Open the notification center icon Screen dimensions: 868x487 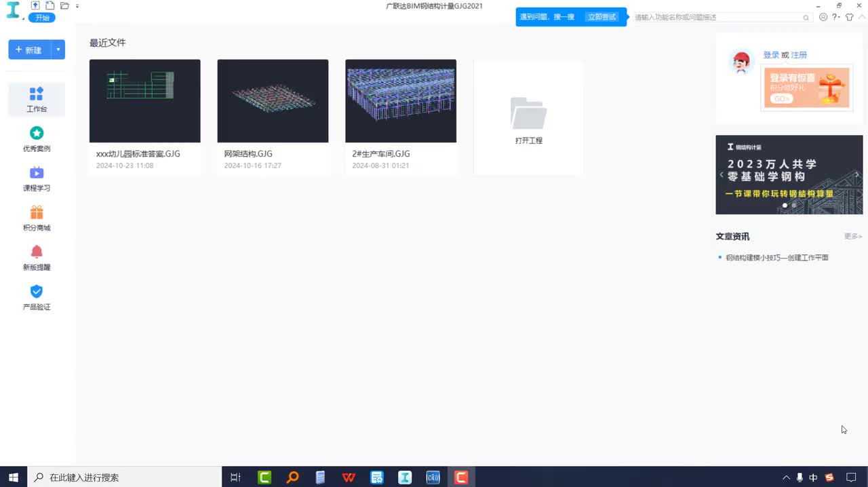click(851, 478)
